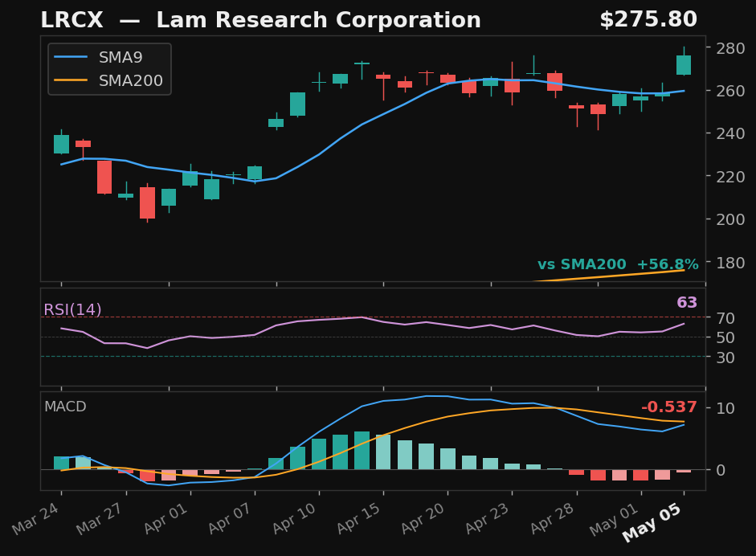
Task: Click the last small red MACD histogram bar
Action: coord(684,471)
